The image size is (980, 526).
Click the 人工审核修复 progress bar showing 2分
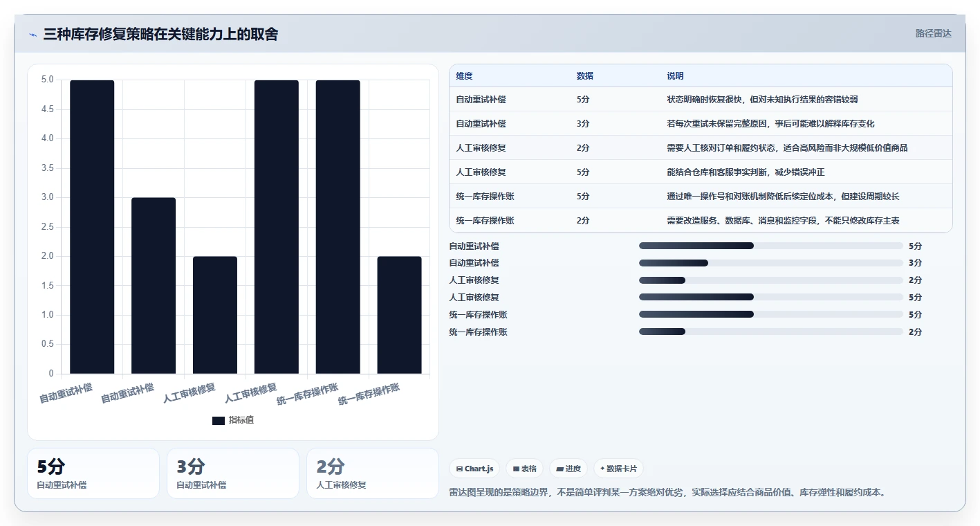pyautogui.click(x=771, y=280)
